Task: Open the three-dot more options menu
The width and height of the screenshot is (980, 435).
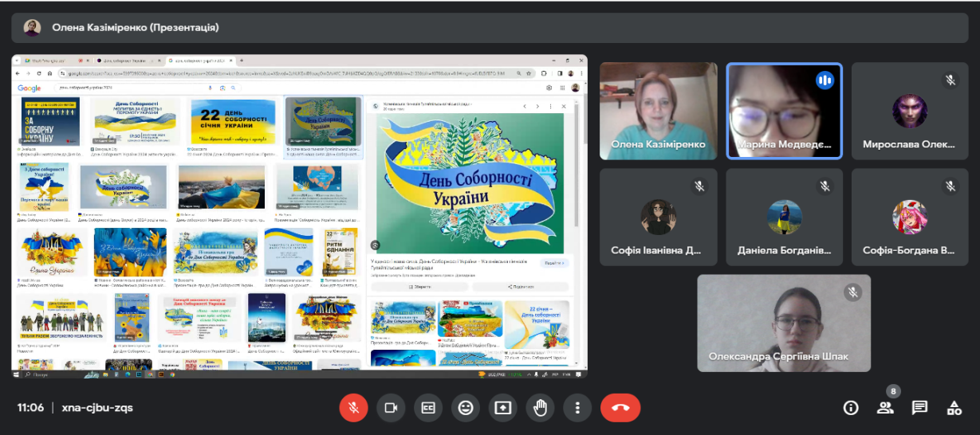Action: click(577, 408)
